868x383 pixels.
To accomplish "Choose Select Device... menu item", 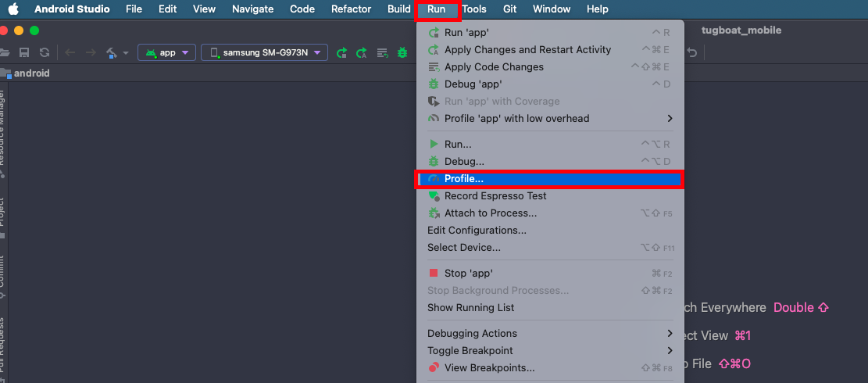I will click(550, 247).
